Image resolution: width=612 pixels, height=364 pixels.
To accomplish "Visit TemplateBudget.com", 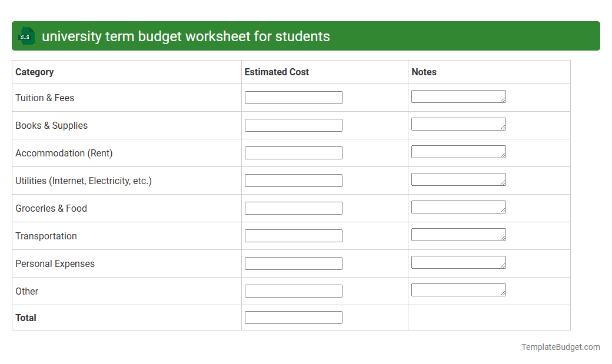I will [560, 347].
